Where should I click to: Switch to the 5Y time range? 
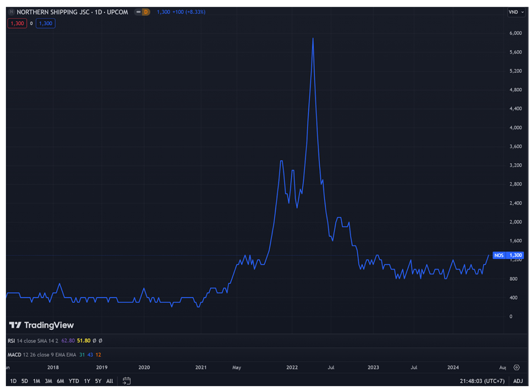click(x=98, y=381)
